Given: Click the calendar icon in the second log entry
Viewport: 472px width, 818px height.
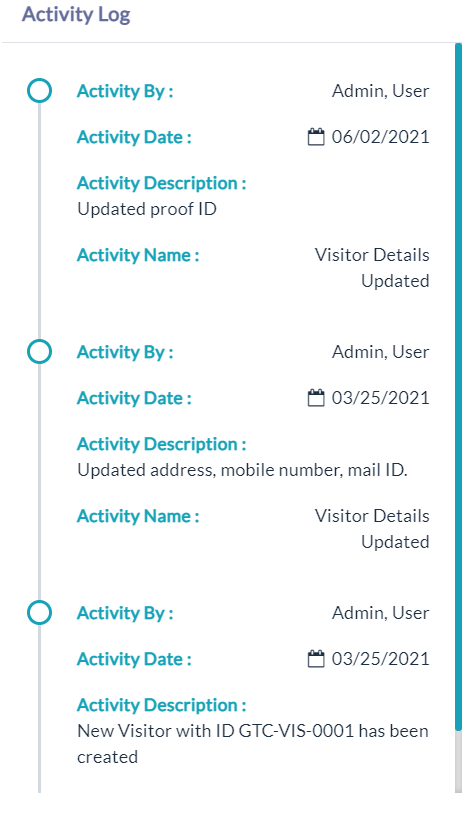Looking at the screenshot, I should coord(316,398).
